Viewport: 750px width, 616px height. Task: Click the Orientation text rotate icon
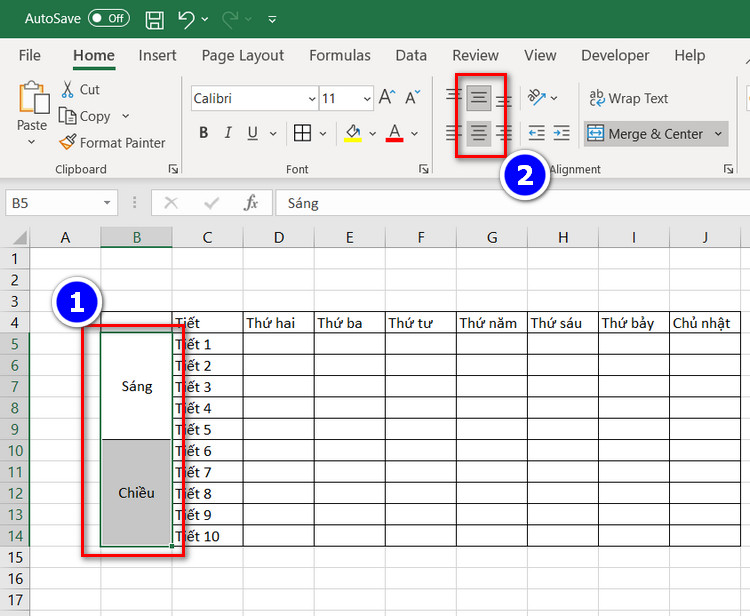537,98
